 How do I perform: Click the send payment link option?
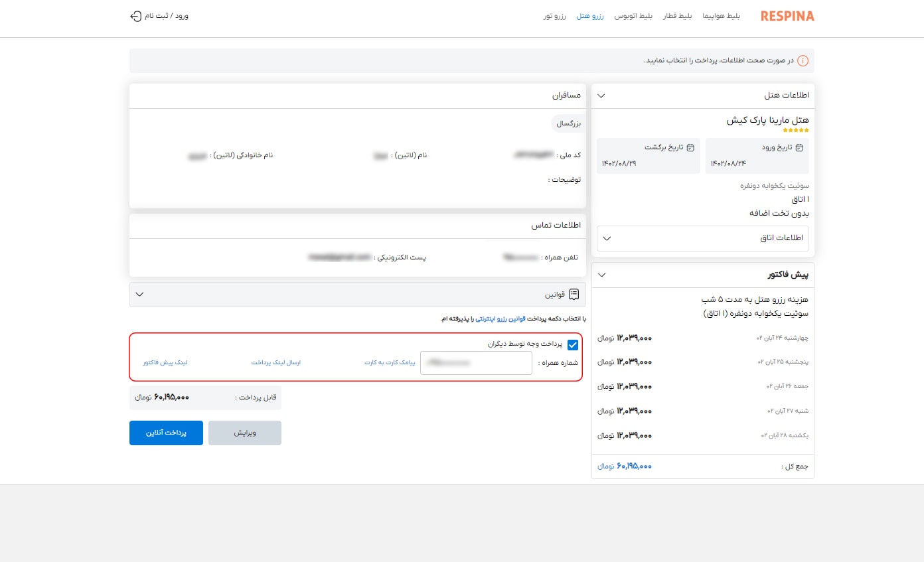tap(275, 363)
